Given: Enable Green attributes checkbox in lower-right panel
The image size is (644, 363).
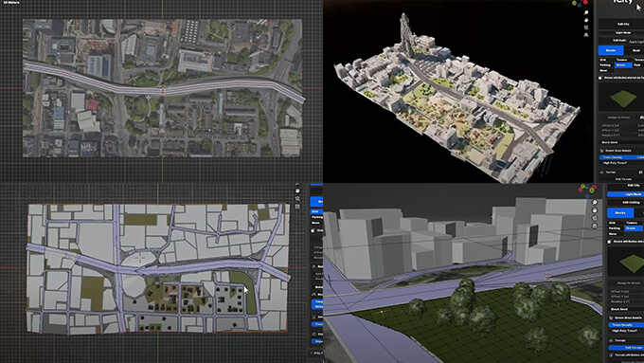Looking at the screenshot, I should click(x=609, y=242).
